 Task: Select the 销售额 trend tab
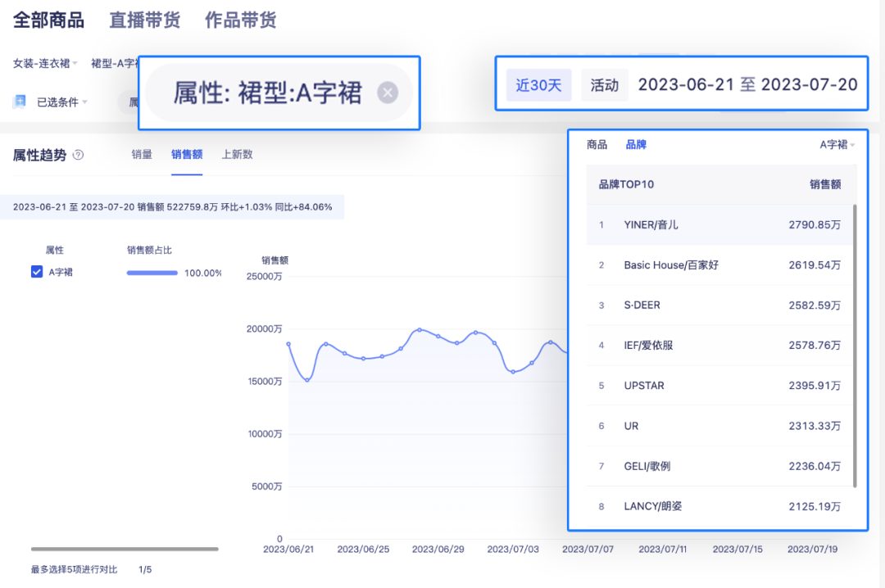[x=187, y=155]
